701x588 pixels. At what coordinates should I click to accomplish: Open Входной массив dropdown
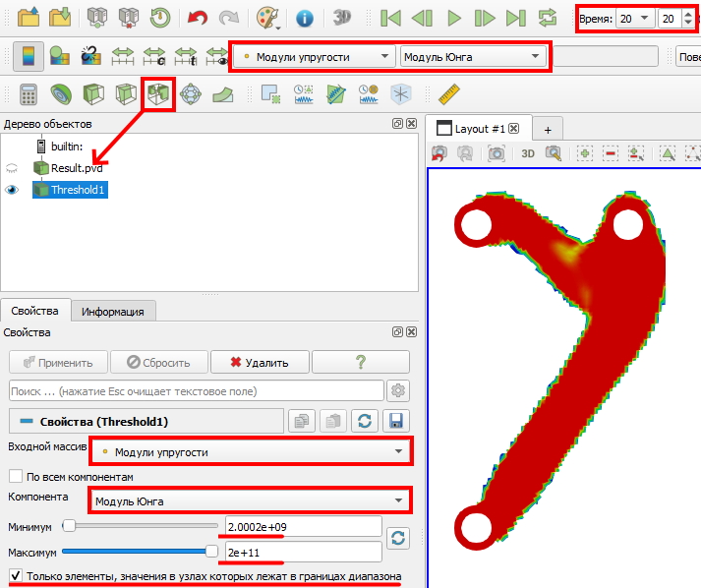(251, 452)
